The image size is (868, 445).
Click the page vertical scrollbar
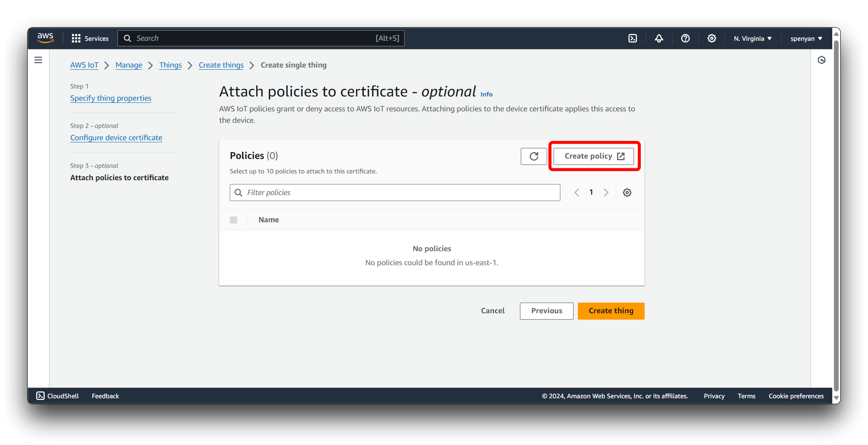click(836, 215)
